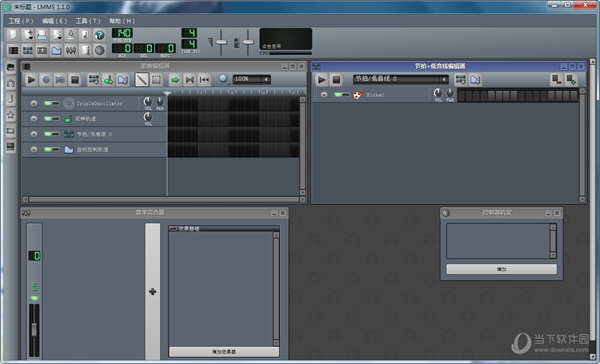The width and height of the screenshot is (600, 364).
Task: Mute the automation track in Song Editor
Action: pos(47,149)
